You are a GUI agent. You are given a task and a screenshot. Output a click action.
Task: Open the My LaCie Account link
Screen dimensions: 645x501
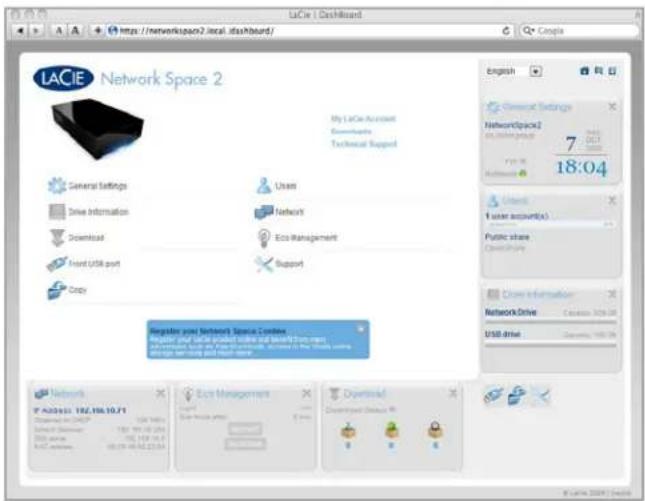[x=363, y=119]
